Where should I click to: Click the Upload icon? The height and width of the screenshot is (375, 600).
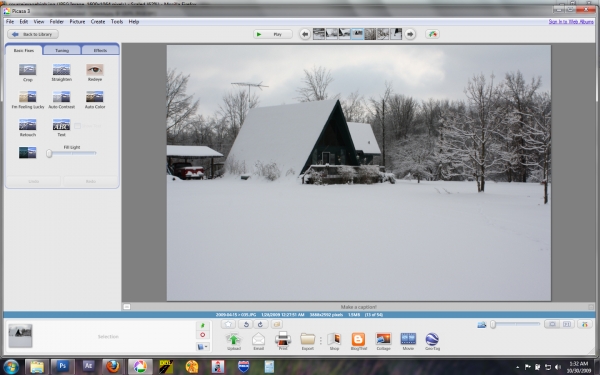233,339
